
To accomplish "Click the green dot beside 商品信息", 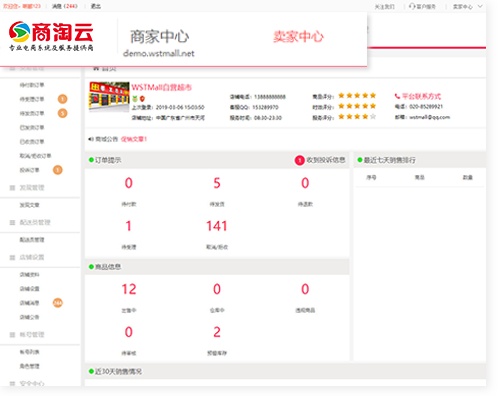I will pos(91,267).
